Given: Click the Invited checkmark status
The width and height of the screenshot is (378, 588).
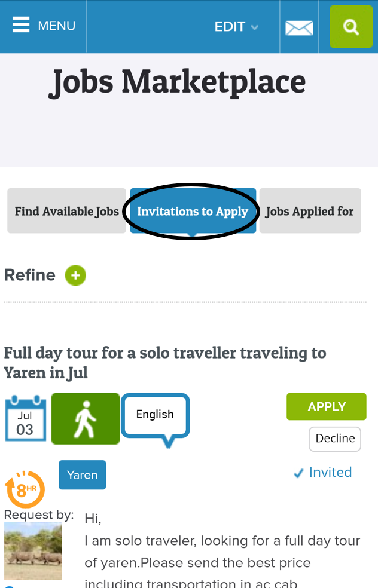Looking at the screenshot, I should coord(322,473).
